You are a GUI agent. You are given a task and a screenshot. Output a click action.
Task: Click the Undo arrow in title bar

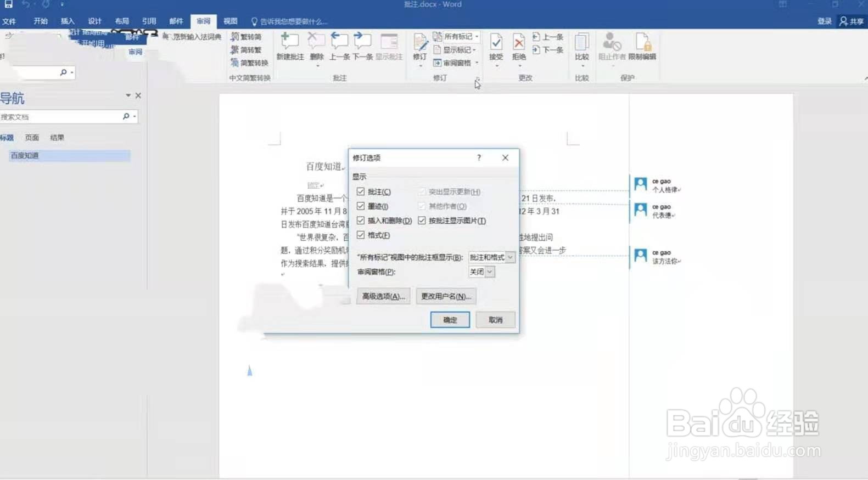[26, 4]
